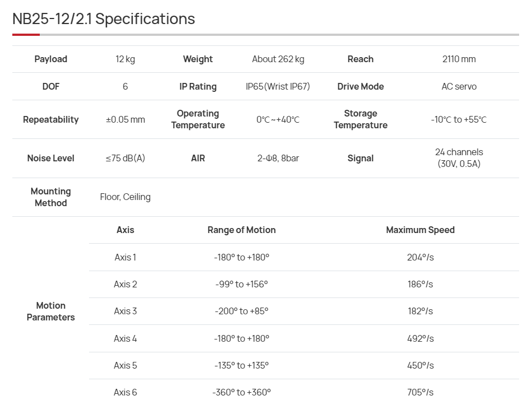The height and width of the screenshot is (414, 532).
Task: Click the 2110 mm reach value
Action: [459, 59]
